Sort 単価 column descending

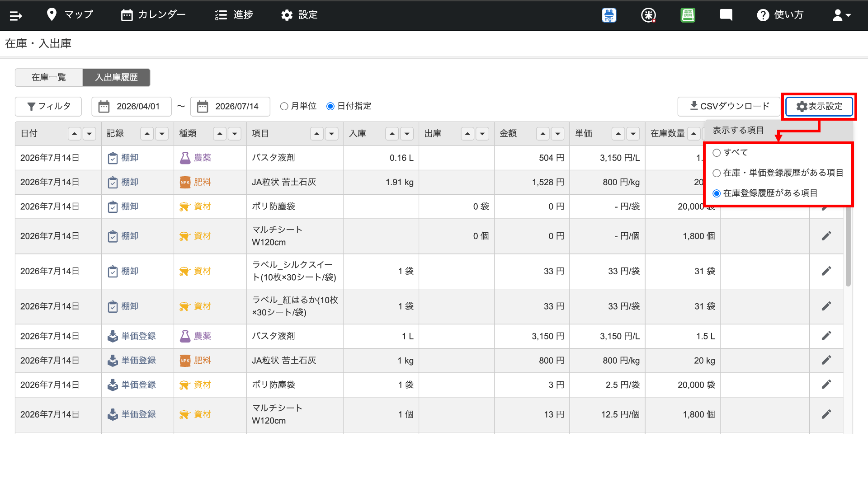(633, 134)
